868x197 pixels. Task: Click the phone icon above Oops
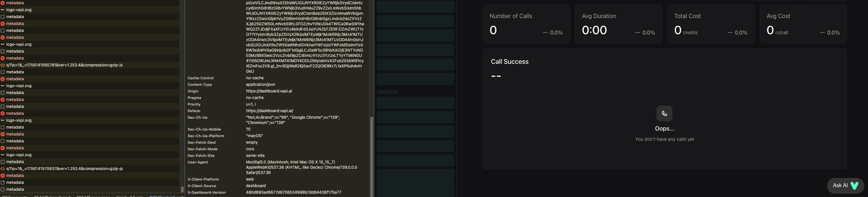665,113
